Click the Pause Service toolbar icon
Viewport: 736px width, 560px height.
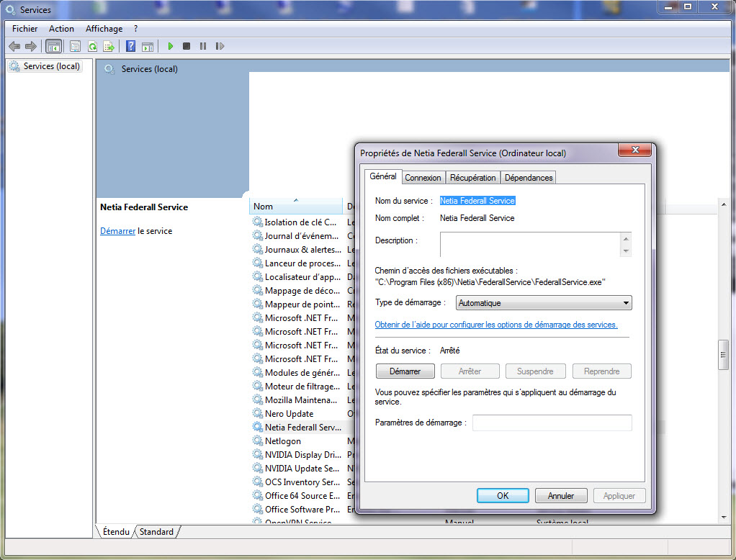pos(203,47)
